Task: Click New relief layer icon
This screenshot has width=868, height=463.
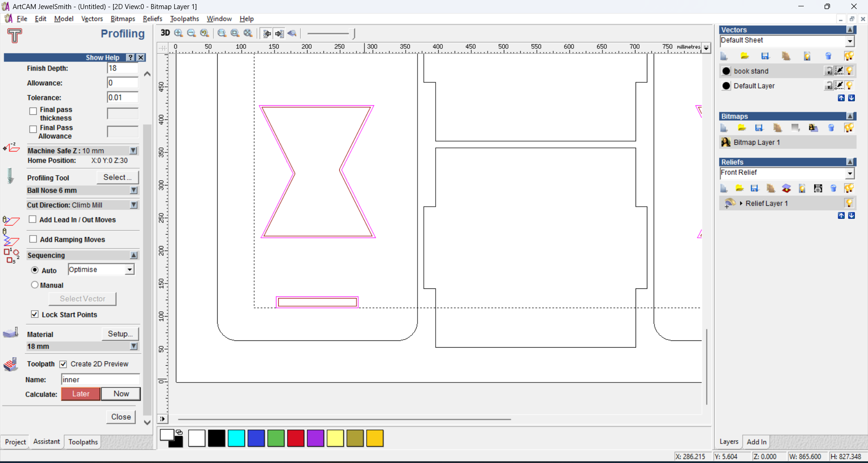Action: [x=724, y=188]
